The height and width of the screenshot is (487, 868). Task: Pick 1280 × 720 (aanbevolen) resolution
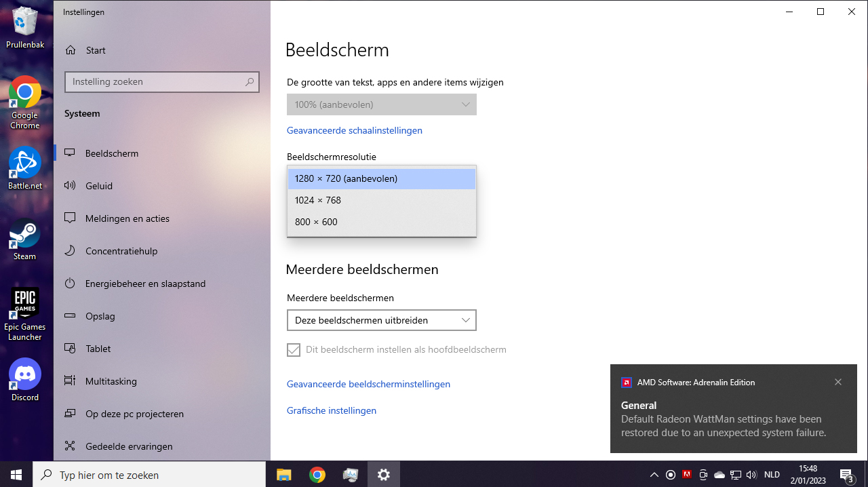pyautogui.click(x=382, y=178)
